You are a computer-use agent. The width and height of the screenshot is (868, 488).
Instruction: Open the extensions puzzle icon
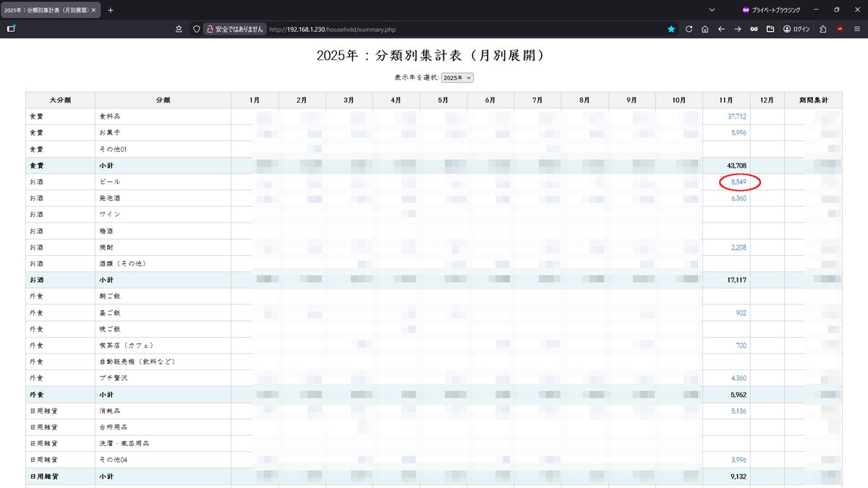tap(823, 29)
